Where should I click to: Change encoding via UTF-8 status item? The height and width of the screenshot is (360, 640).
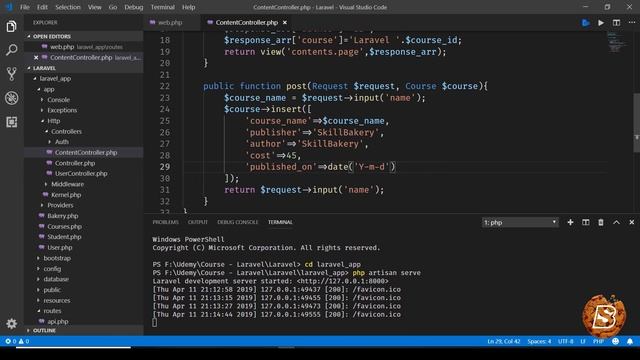click(x=565, y=341)
